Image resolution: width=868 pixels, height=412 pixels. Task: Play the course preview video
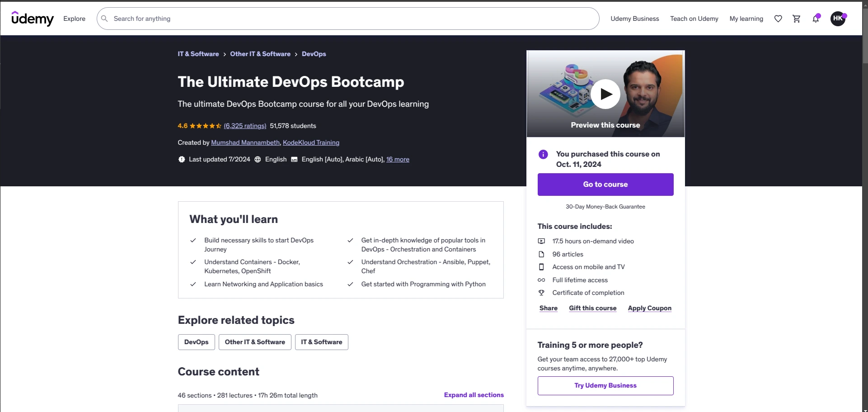605,94
